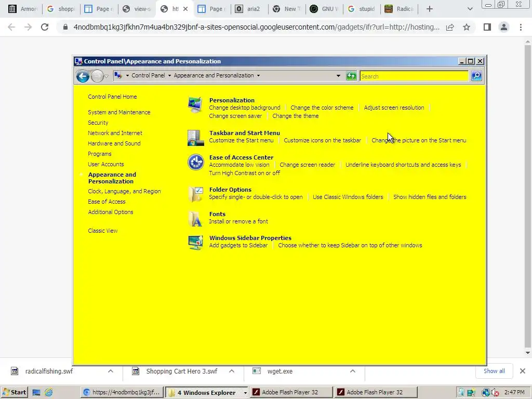
Task: Click Change screen saver
Action: (x=235, y=116)
